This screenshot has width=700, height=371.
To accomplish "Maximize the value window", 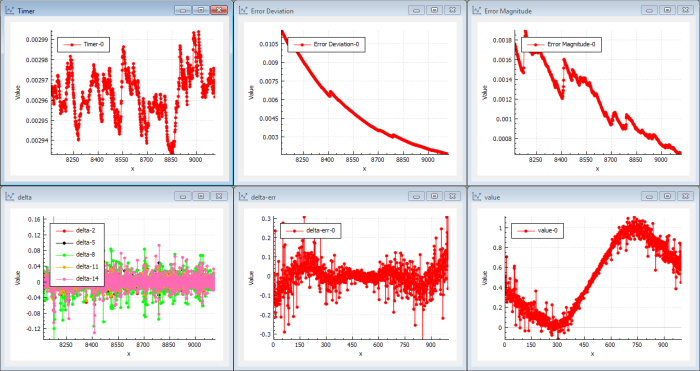I will 667,196.
